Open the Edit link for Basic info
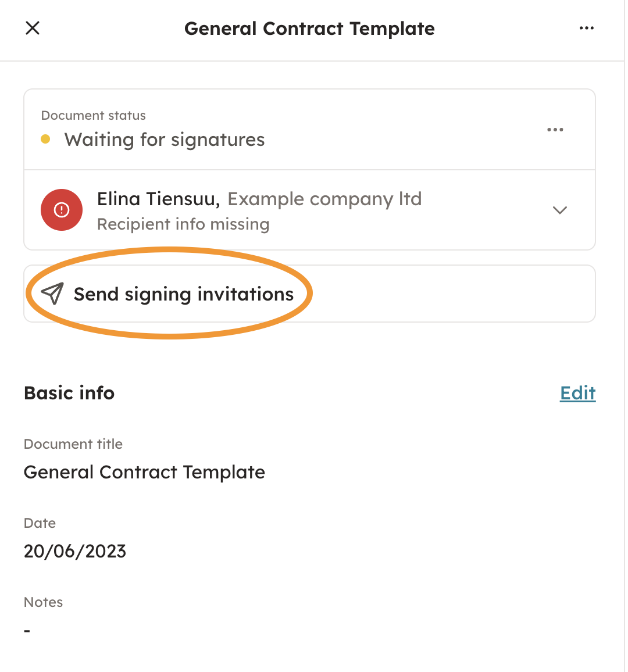The height and width of the screenshot is (672, 628). (x=577, y=394)
